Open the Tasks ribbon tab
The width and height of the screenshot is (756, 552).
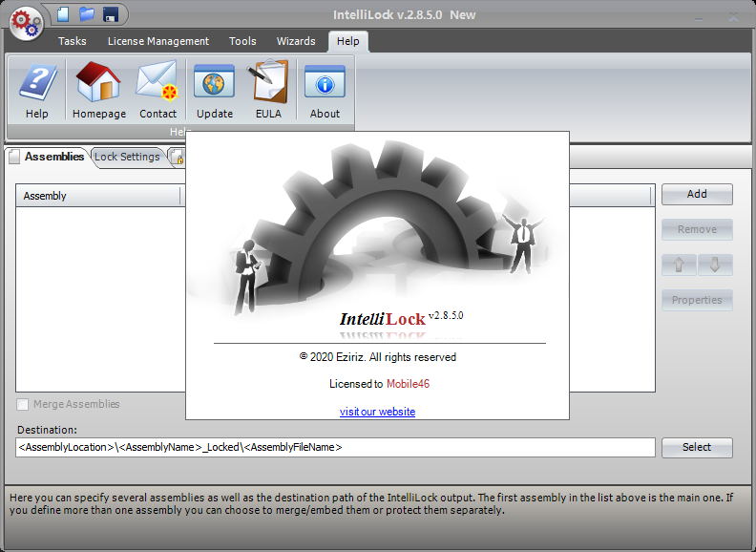pos(73,41)
